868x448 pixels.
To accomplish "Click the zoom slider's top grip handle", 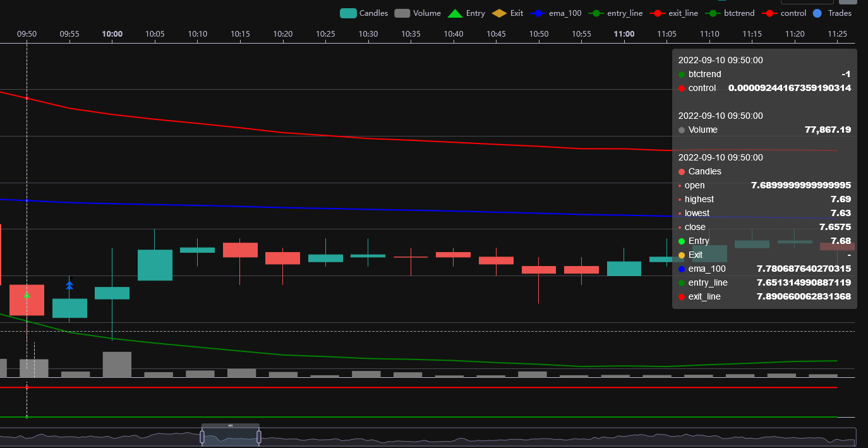I will [231, 426].
